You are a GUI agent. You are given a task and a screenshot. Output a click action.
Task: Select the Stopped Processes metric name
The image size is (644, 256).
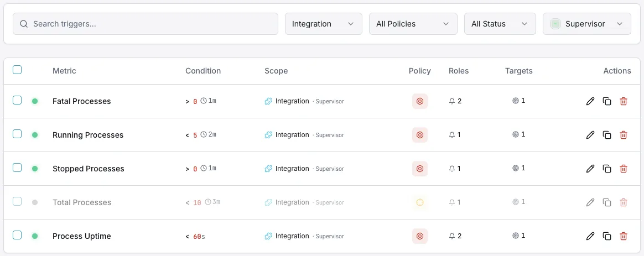[89, 169]
